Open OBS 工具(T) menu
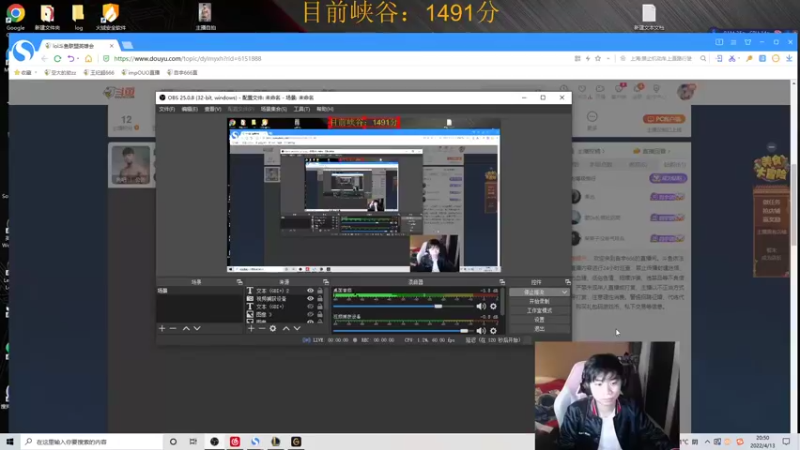The width and height of the screenshot is (800, 450). coord(302,109)
